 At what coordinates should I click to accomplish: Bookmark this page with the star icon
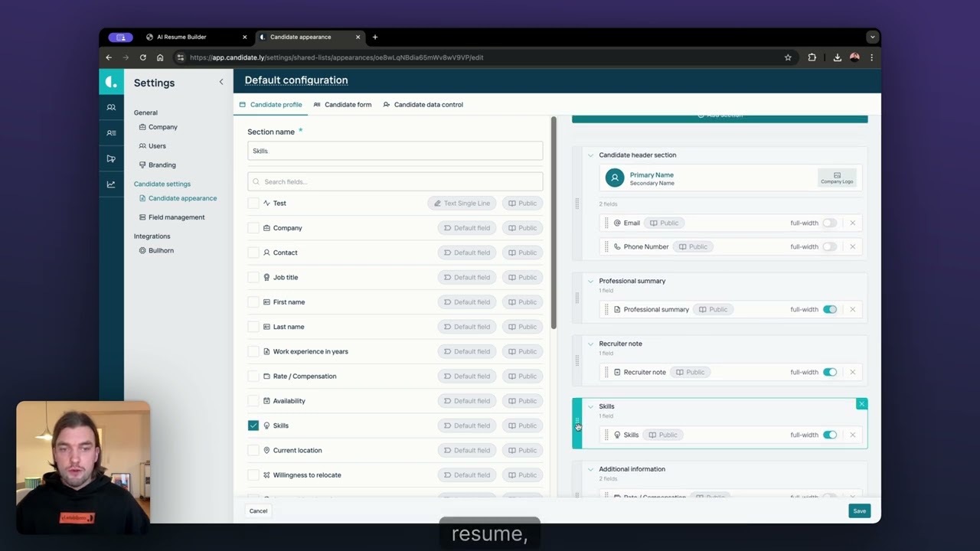pos(788,57)
